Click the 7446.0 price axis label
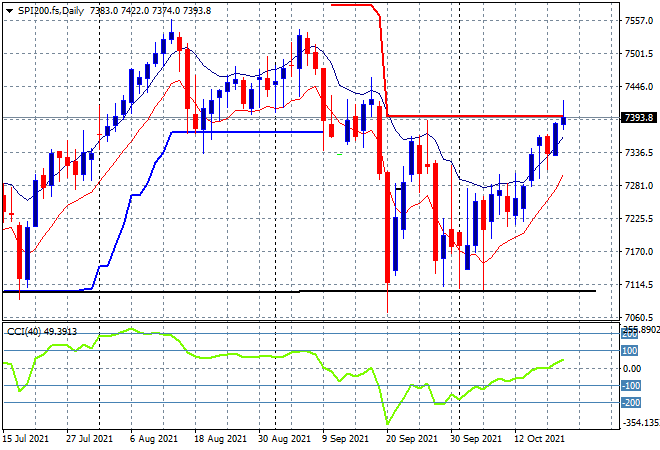The image size is (660, 450). point(639,87)
